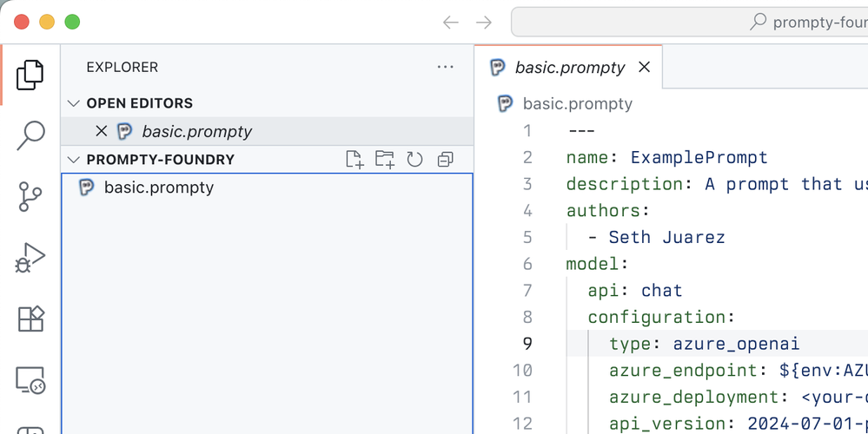Open the Search view icon
This screenshot has width=868, height=434.
click(x=30, y=135)
